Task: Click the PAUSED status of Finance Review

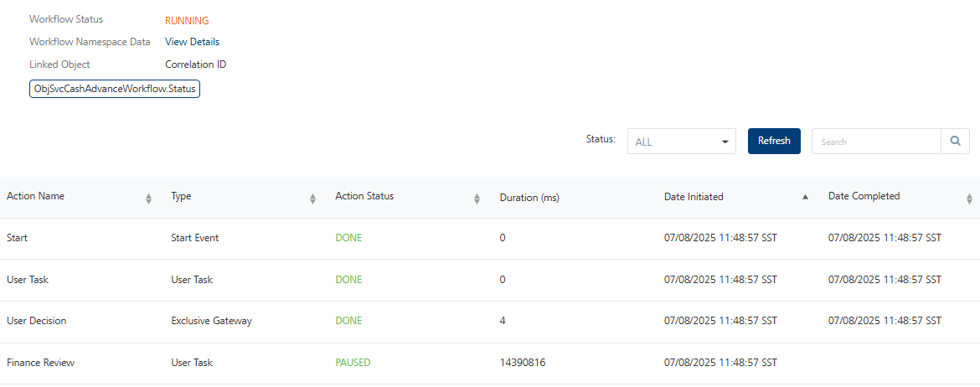Action: (x=353, y=363)
